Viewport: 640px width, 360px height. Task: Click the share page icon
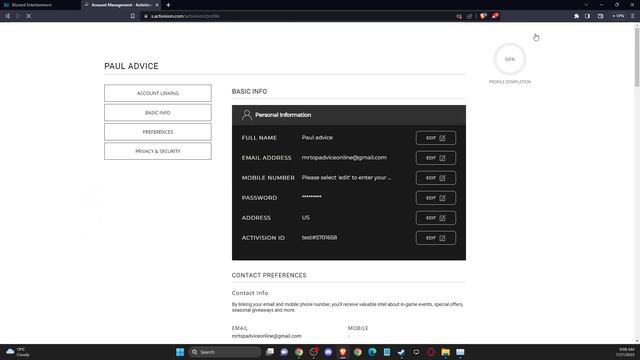point(469,16)
